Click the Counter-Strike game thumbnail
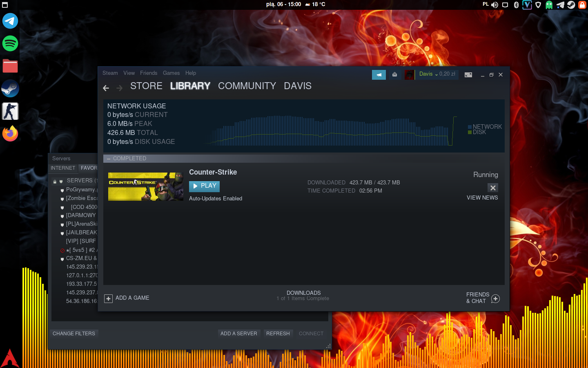Viewport: 588px width, 368px height. point(145,186)
